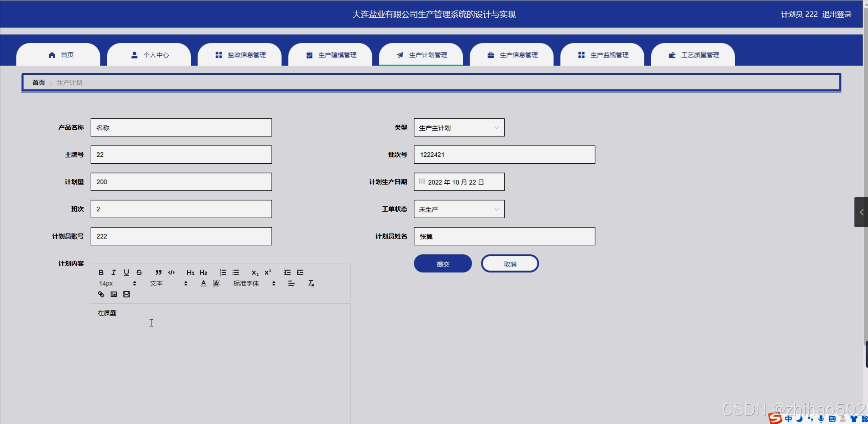Toggle bold formatting in editor
Screen dimensions: 868x424
pyautogui.click(x=101, y=272)
